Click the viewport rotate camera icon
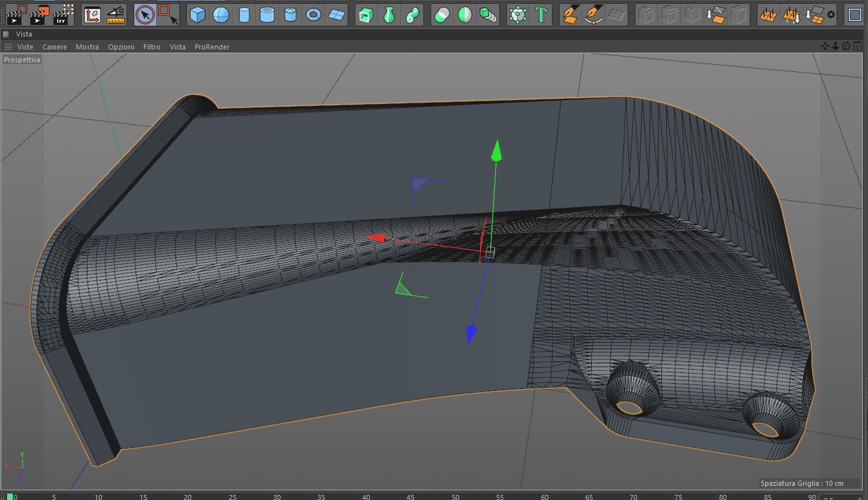This screenshot has width=868, height=500. tap(846, 46)
